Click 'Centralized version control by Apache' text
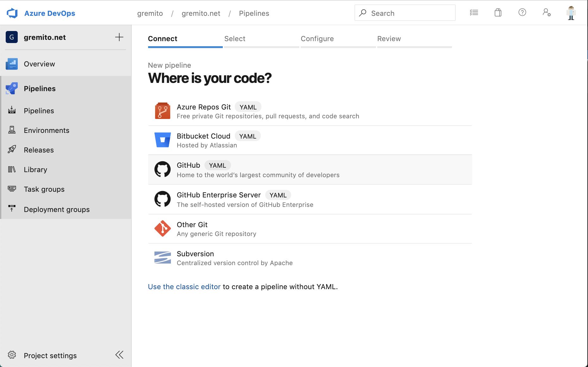The height and width of the screenshot is (367, 588). click(x=235, y=263)
